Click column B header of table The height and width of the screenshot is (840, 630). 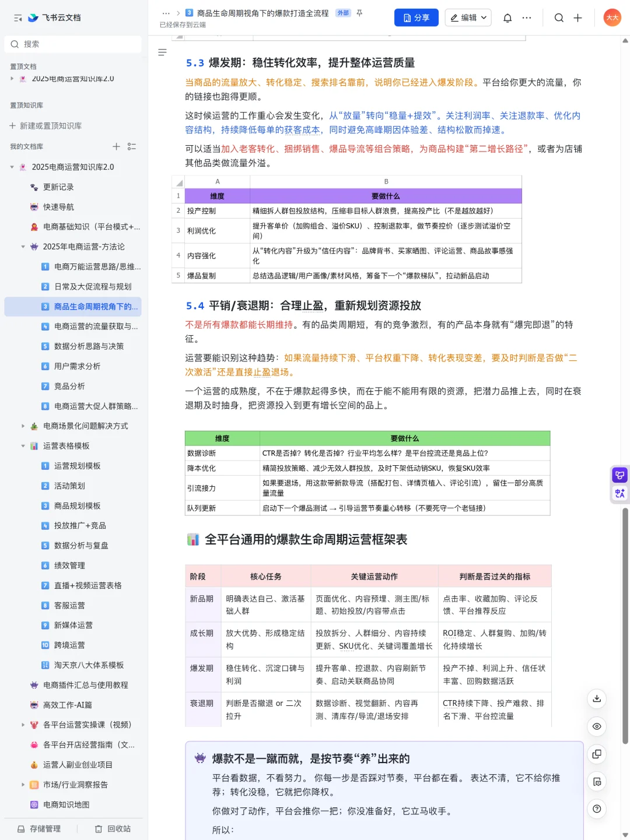[x=386, y=182]
